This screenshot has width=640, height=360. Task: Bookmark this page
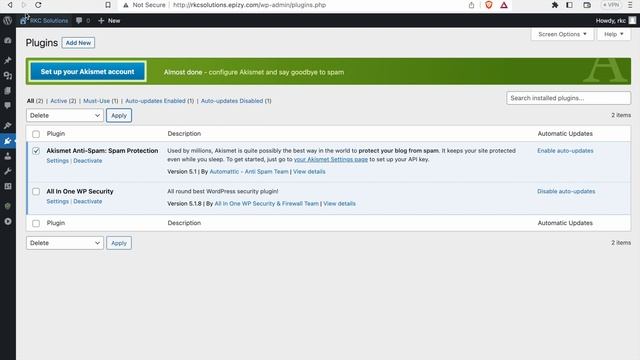(x=108, y=5)
